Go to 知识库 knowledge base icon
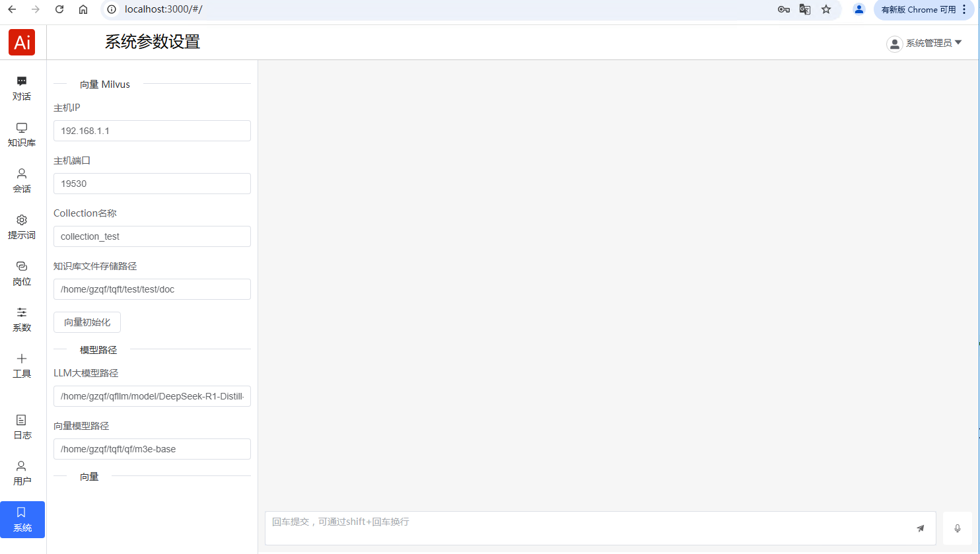Viewport: 980px width, 554px height. point(22,134)
